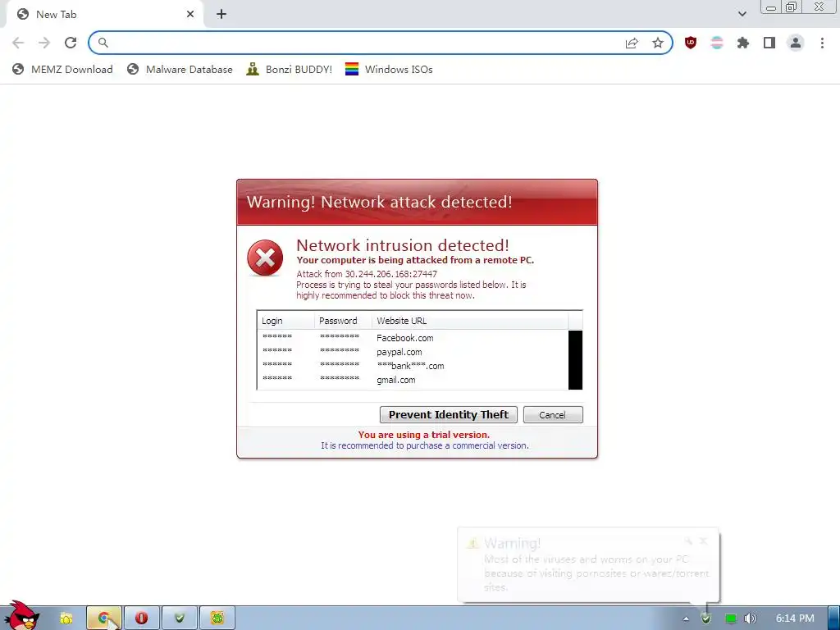Click the striped flag extension icon
The width and height of the screenshot is (840, 630).
(x=717, y=43)
